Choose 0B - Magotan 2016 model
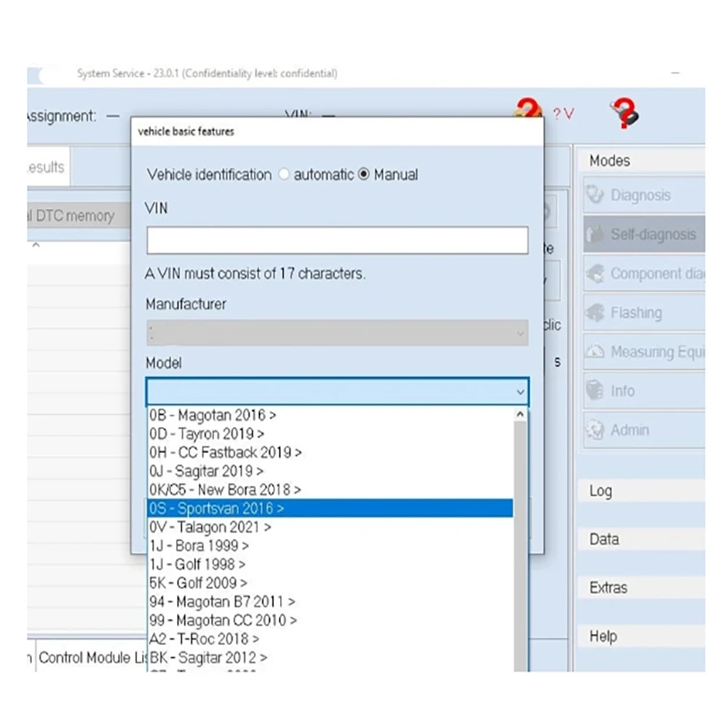The height and width of the screenshot is (728, 728). tap(330, 415)
